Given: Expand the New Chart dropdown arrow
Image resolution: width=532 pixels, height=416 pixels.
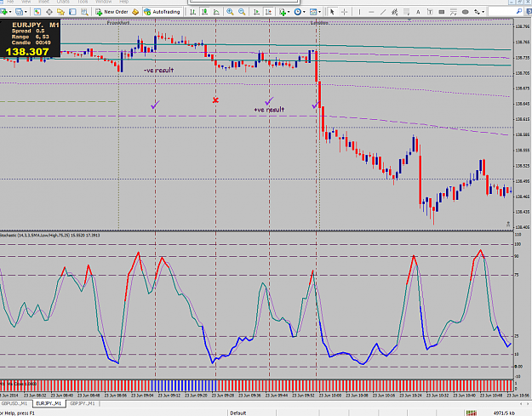Looking at the screenshot, I should (x=10, y=12).
